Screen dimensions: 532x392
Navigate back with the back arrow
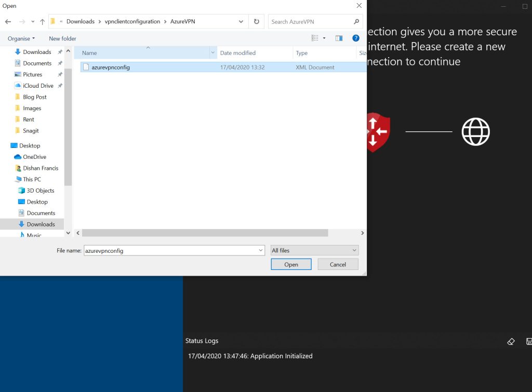click(x=8, y=21)
